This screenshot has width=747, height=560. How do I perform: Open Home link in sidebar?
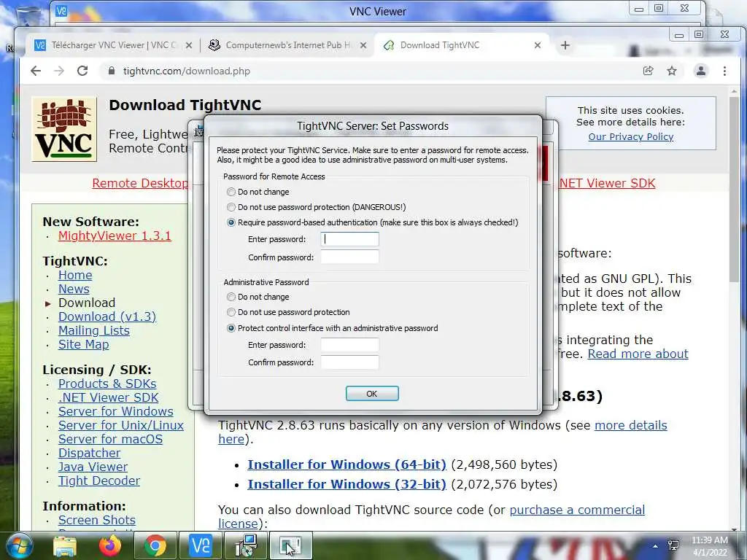[x=75, y=275]
